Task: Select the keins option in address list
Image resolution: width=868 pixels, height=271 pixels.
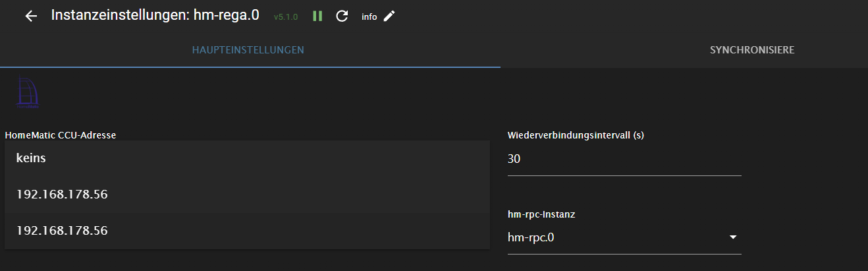Action: pyautogui.click(x=31, y=158)
